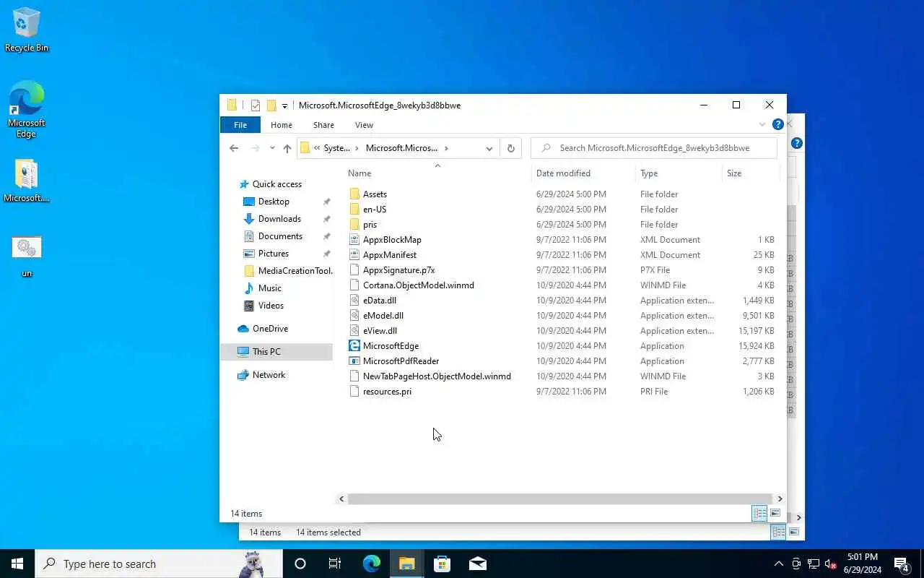
Task: Open the address bar history dropdown
Action: pos(489,148)
